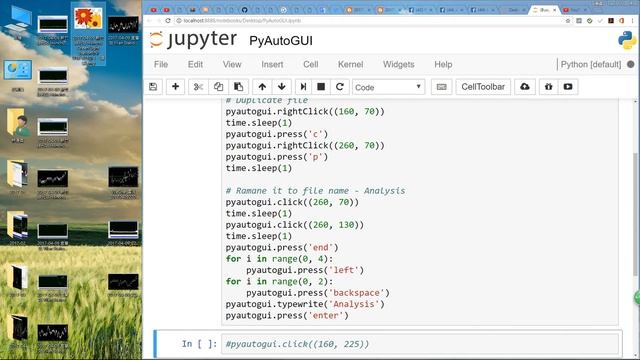Image resolution: width=640 pixels, height=360 pixels.
Task: Click the Python [default] kernel label
Action: pos(591,64)
